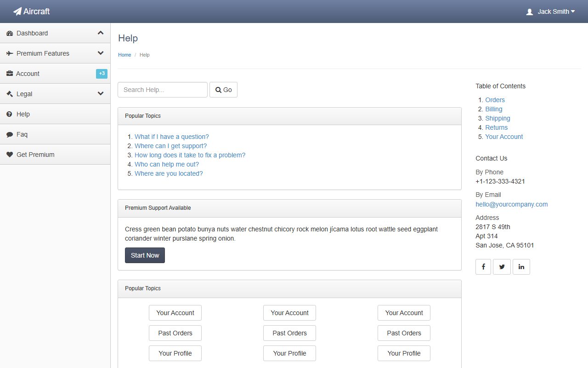Open the Faq sidebar menu item
This screenshot has height=368, width=588.
55,134
